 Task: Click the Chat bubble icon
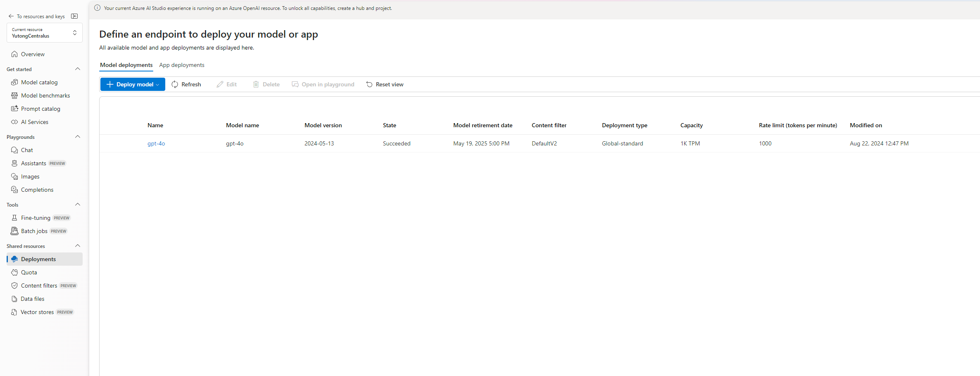14,150
